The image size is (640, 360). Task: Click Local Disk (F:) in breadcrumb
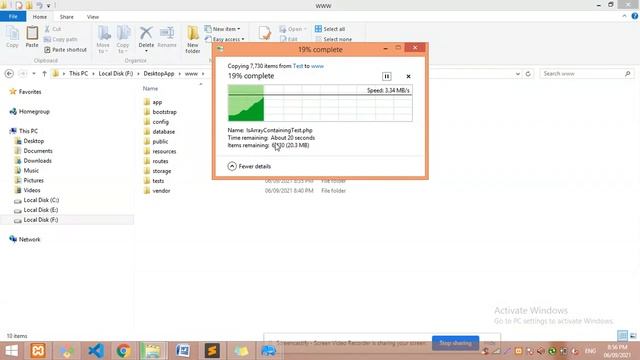click(x=116, y=73)
